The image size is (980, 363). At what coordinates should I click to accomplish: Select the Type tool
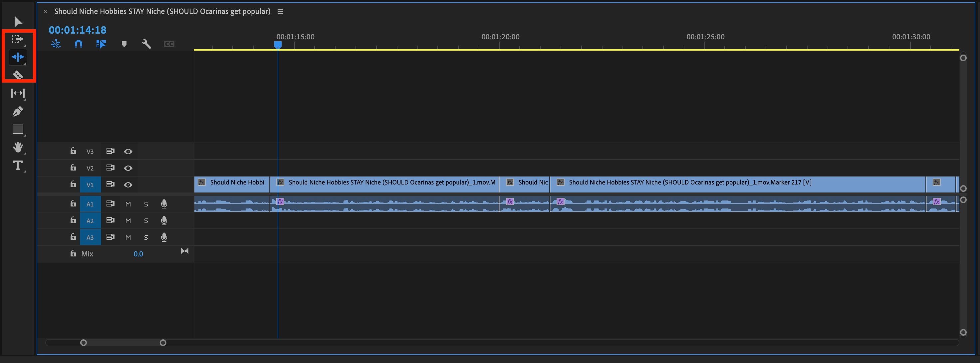point(18,166)
